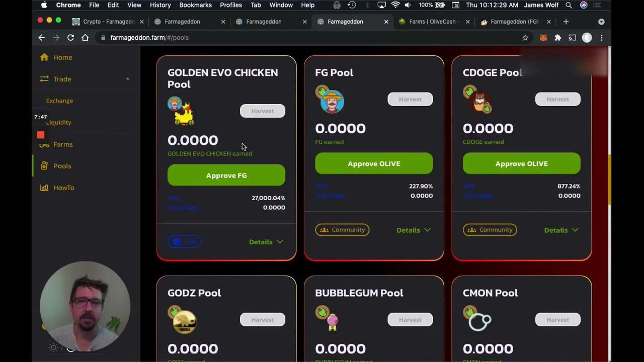
Task: Go back in browser history
Action: [x=42, y=38]
